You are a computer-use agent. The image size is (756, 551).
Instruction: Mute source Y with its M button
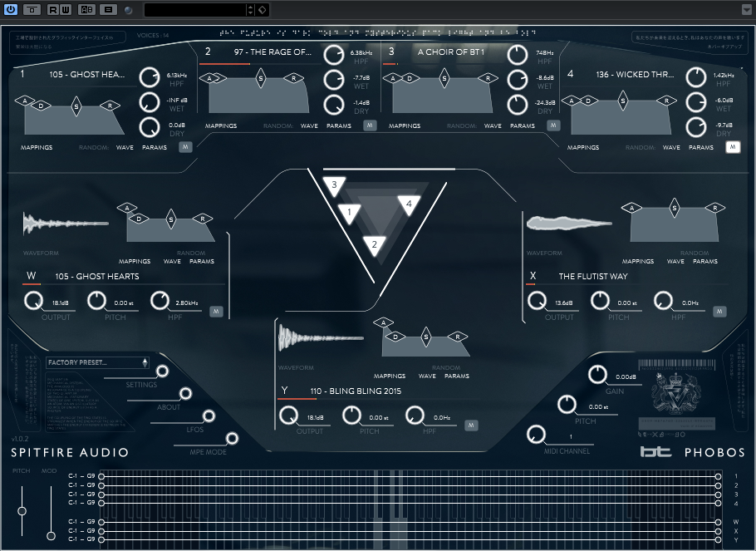pos(471,426)
